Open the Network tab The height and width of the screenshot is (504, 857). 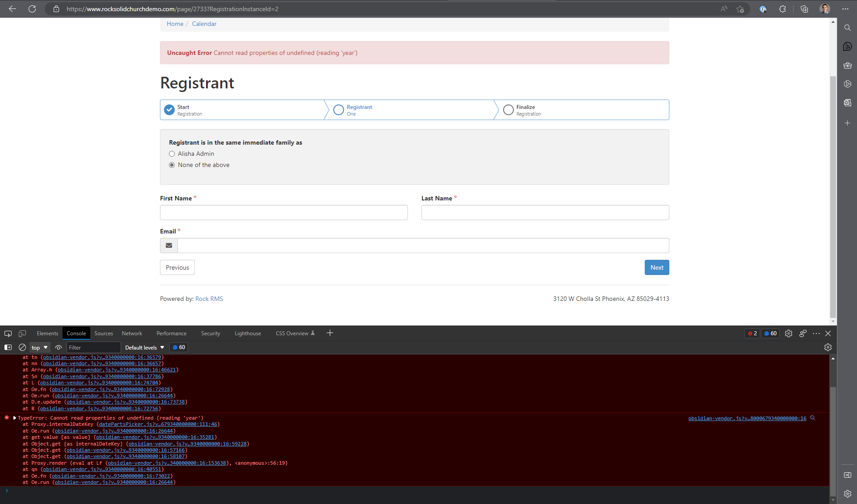click(x=132, y=333)
